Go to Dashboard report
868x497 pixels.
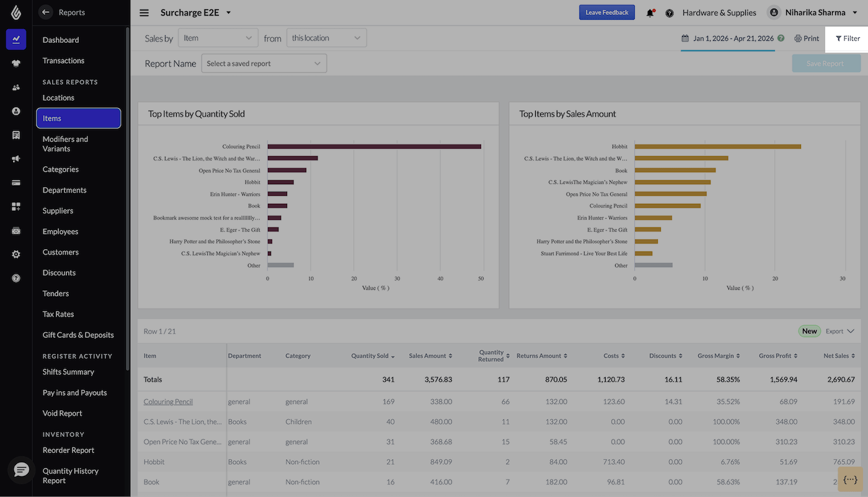coord(61,40)
